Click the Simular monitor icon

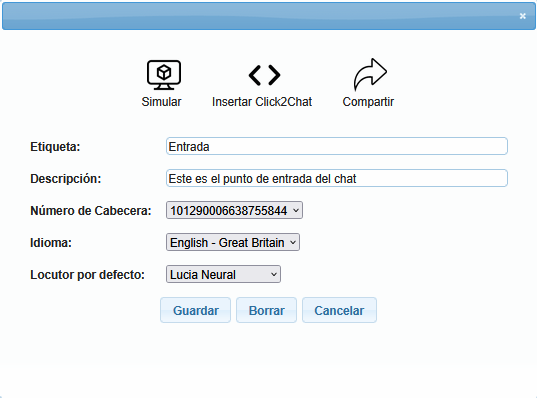164,75
